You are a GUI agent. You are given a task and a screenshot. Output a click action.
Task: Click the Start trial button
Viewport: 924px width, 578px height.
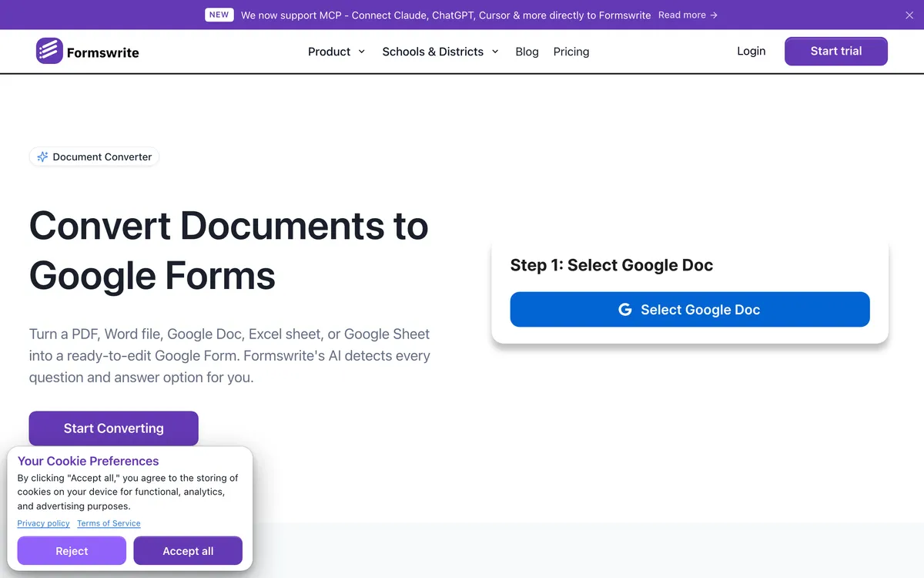pos(836,51)
